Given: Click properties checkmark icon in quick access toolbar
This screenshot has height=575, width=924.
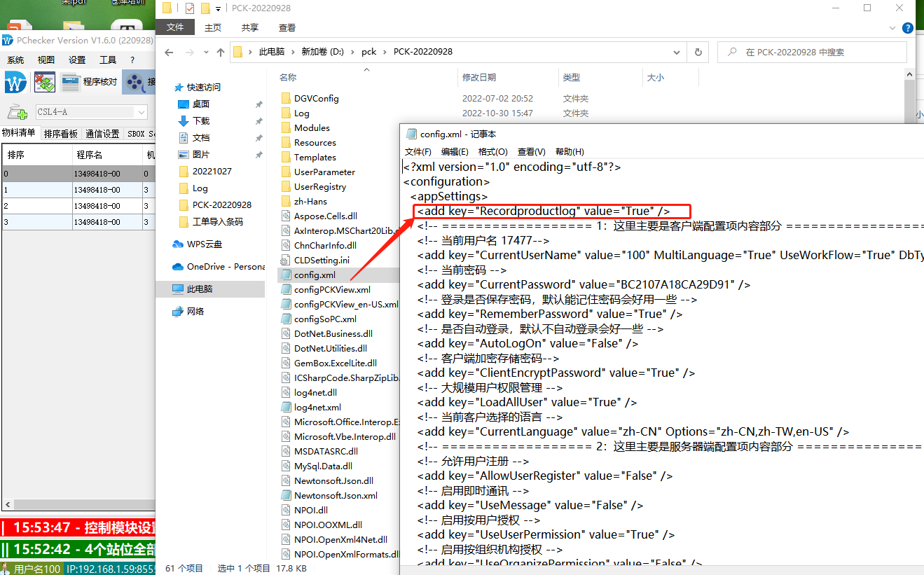Looking at the screenshot, I should point(190,8).
